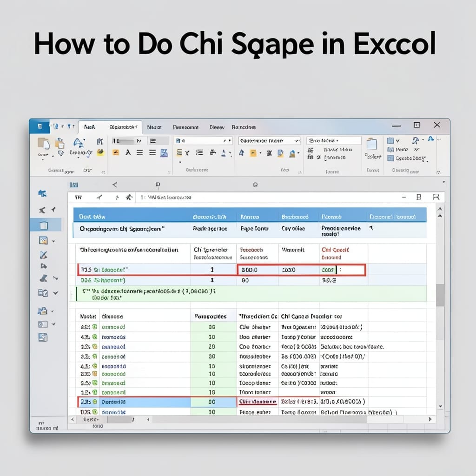Screen dimensions: 476x476
Task: Switch to the second ribbon tab
Action: (x=124, y=127)
